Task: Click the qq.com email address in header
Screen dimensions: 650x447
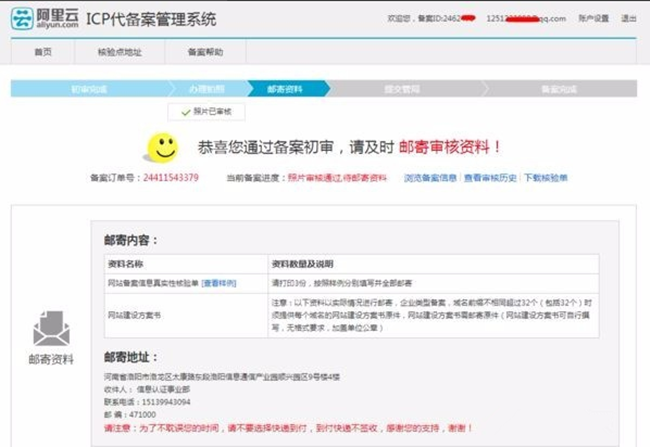Action: [x=526, y=18]
